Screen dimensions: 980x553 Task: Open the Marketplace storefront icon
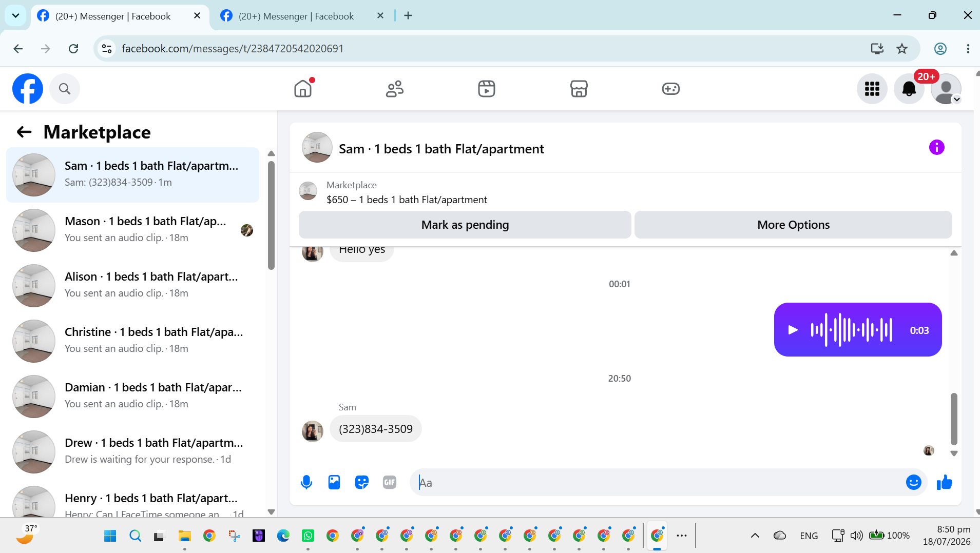pyautogui.click(x=579, y=89)
